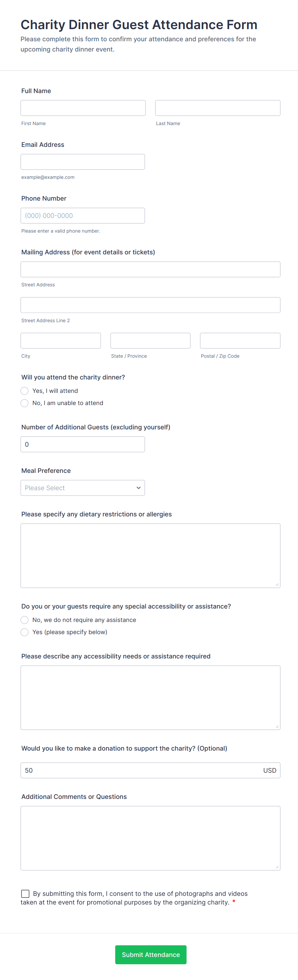Focus the Phone Number input
This screenshot has height=980, width=298.
coord(83,216)
